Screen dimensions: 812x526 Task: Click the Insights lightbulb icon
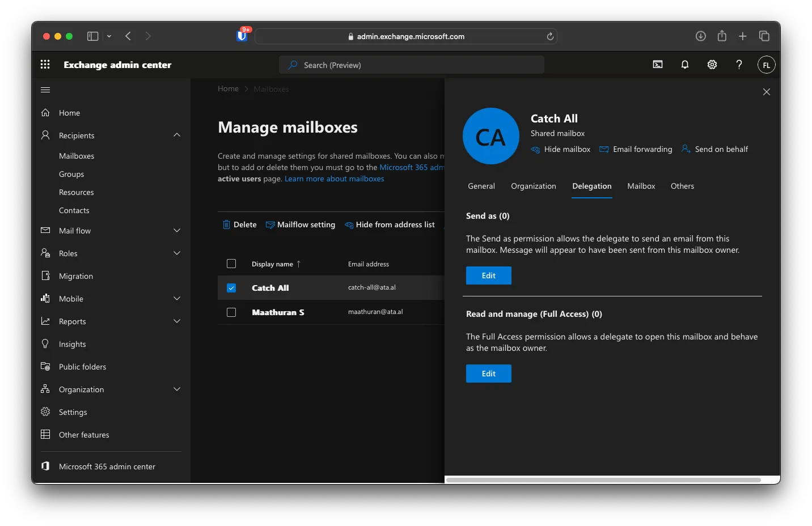(45, 343)
